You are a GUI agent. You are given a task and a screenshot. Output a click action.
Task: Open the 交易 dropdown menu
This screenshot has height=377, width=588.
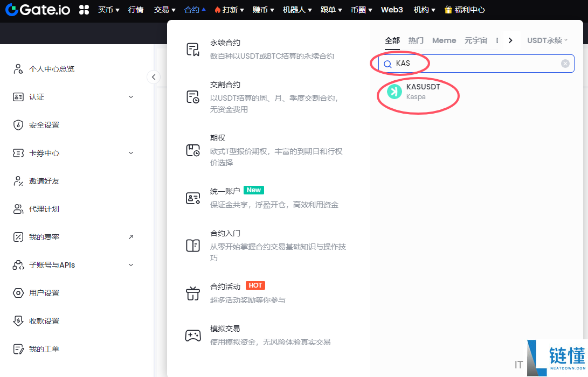(x=164, y=10)
